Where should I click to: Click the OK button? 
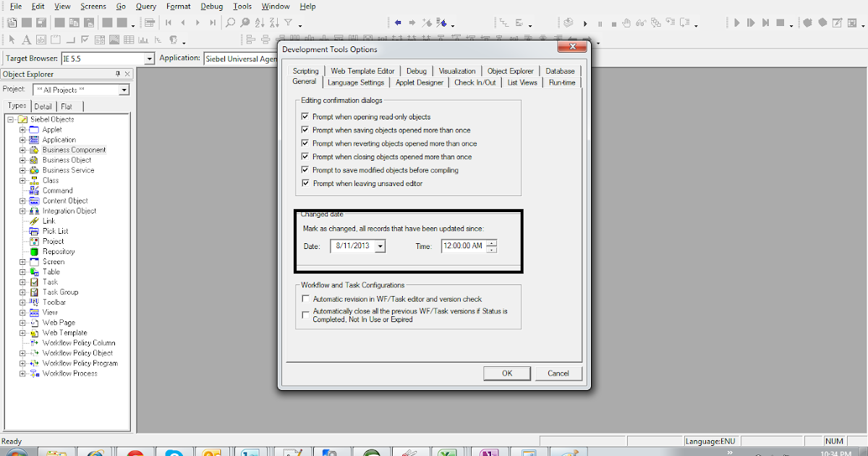tap(506, 373)
